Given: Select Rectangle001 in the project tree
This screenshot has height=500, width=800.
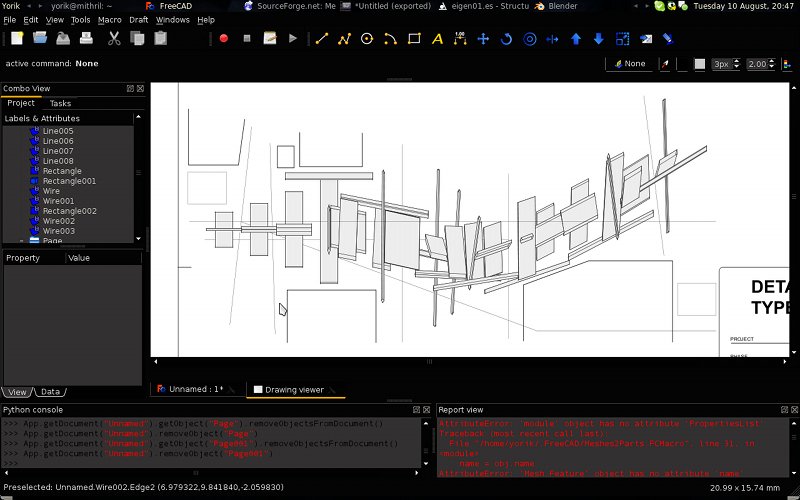Looking at the screenshot, I should point(69,181).
